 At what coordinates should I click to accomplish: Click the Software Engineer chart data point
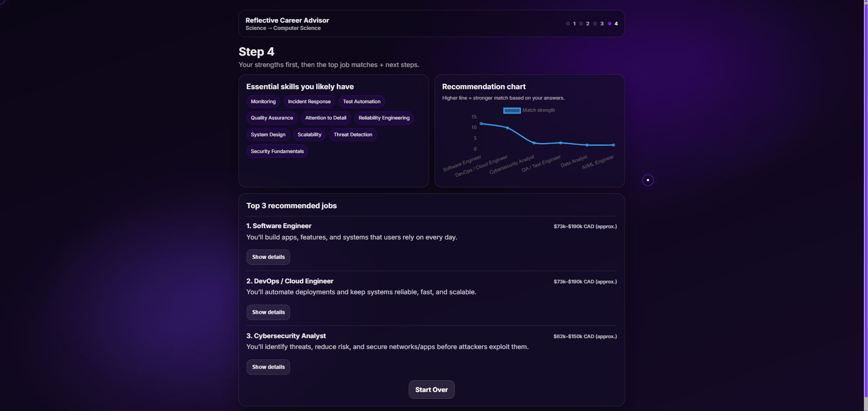pos(481,124)
